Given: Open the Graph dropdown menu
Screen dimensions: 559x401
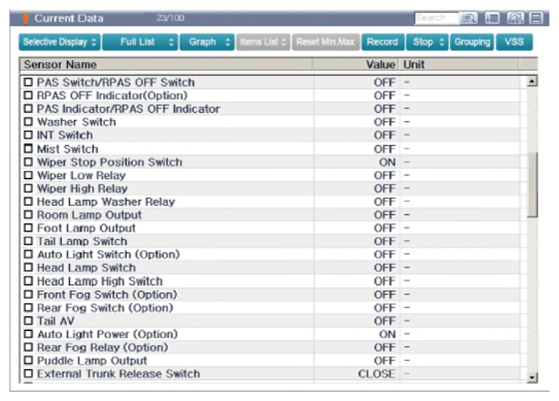Looking at the screenshot, I should point(207,42).
